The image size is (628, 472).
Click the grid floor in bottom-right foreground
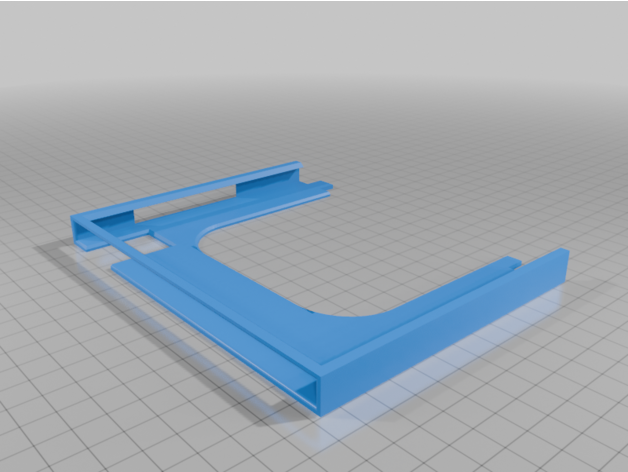540,420
